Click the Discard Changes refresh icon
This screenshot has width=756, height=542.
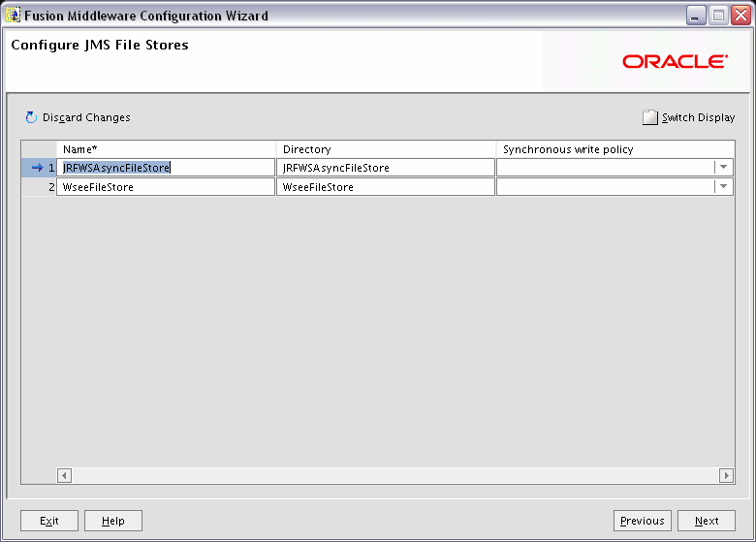[31, 117]
